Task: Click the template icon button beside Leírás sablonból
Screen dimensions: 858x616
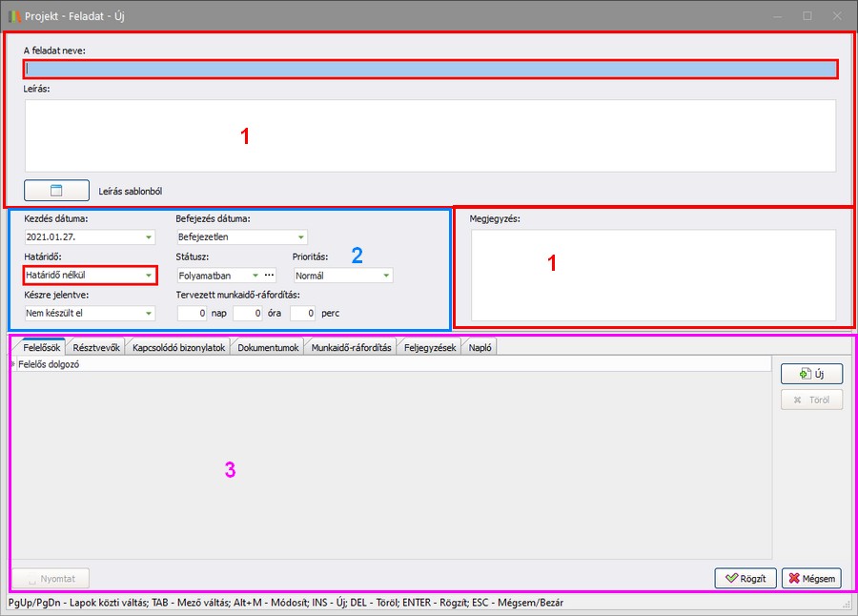Action: pos(56,190)
